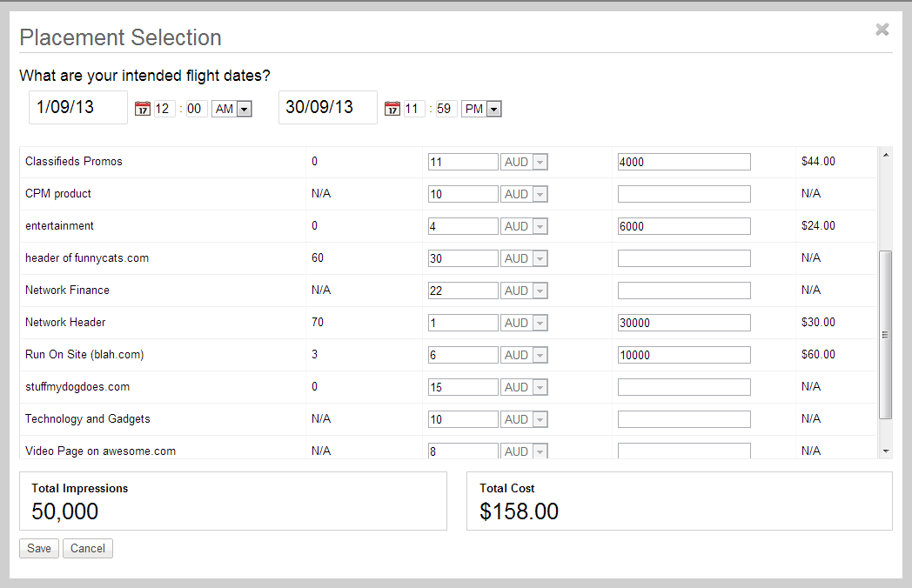Open the AUD currency dropdown for Network Finance
Viewport: 912px width, 588px height.
524,291
